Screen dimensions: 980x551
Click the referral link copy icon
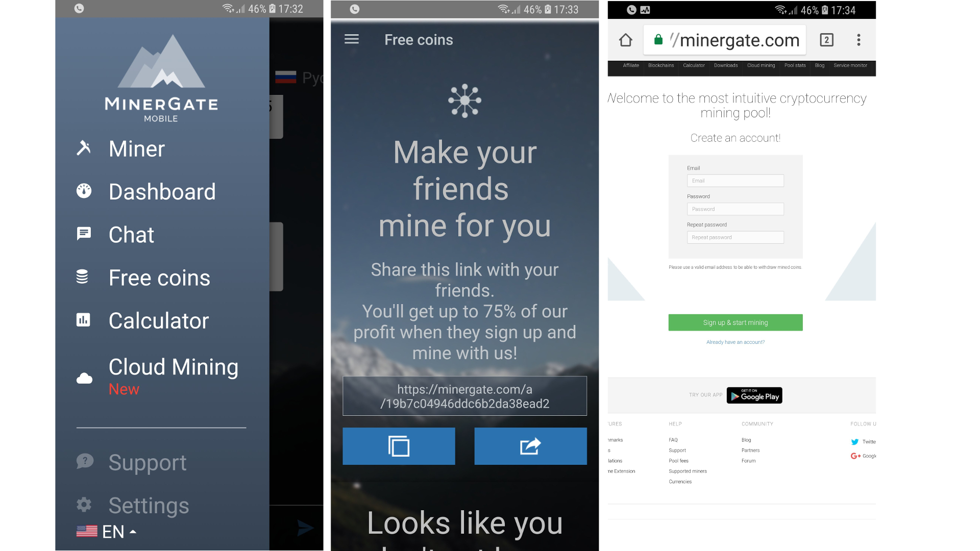400,446
